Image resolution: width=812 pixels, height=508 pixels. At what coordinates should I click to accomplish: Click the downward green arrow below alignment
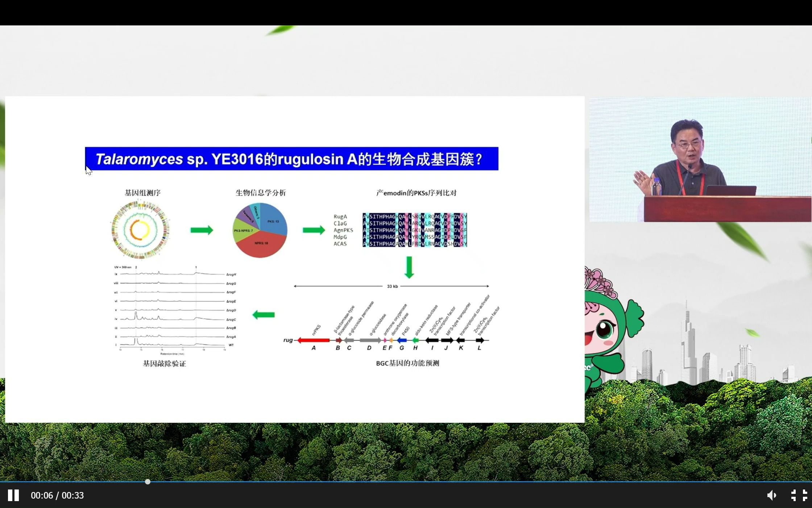(x=409, y=267)
